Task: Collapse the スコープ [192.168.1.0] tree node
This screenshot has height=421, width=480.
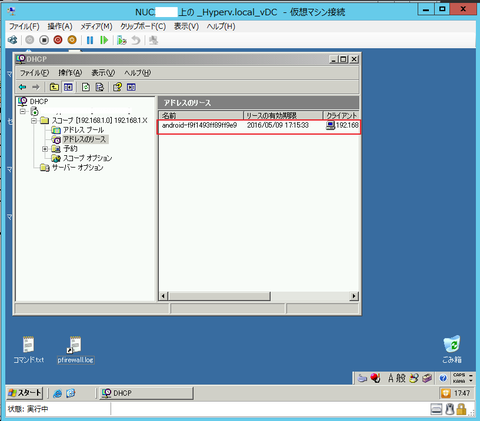Action: point(34,120)
